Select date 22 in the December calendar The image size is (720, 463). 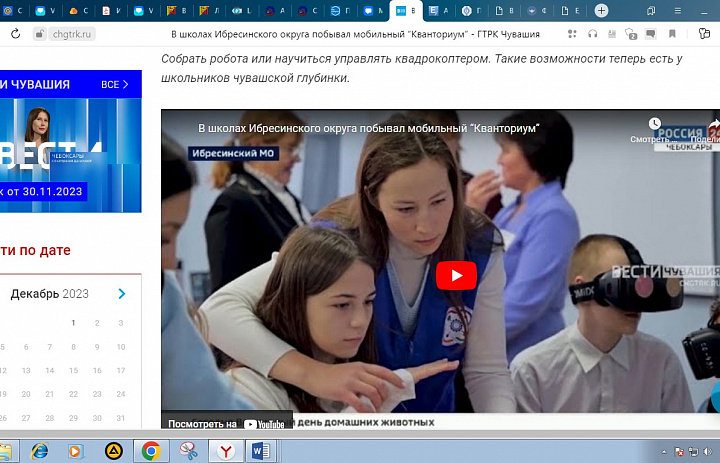pos(73,394)
